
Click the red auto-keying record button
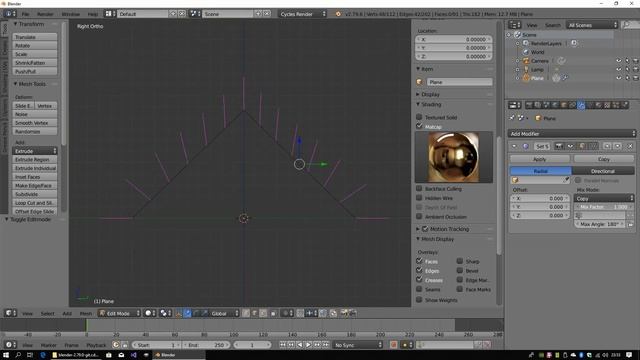click(x=393, y=345)
